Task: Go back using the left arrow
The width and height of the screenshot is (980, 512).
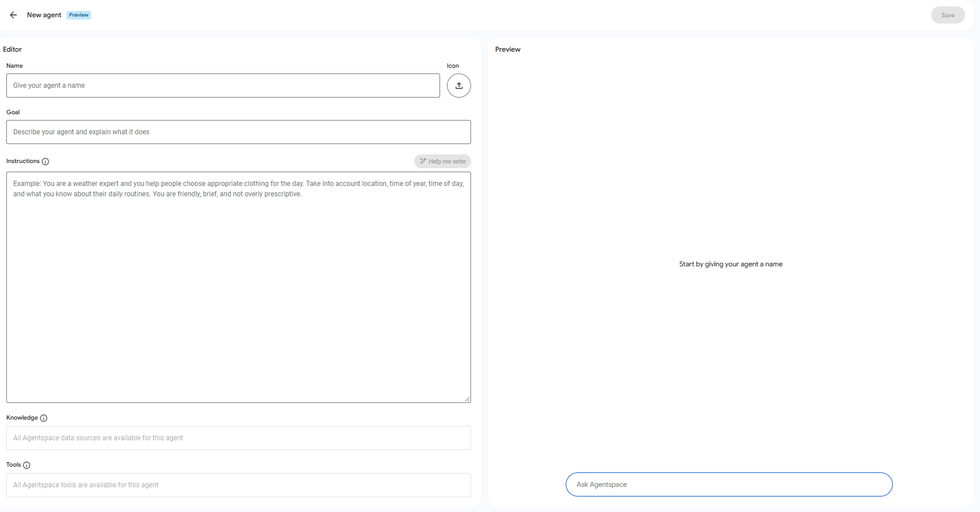Action: 13,15
